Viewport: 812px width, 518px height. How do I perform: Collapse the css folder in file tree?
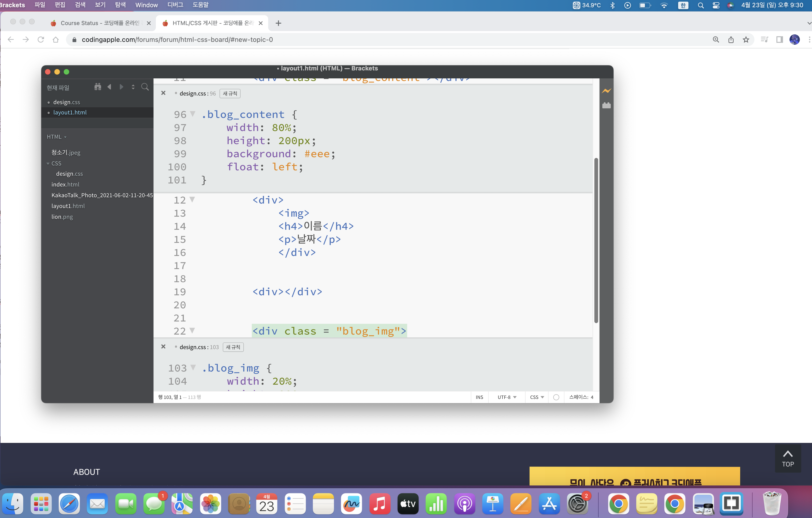(x=48, y=164)
